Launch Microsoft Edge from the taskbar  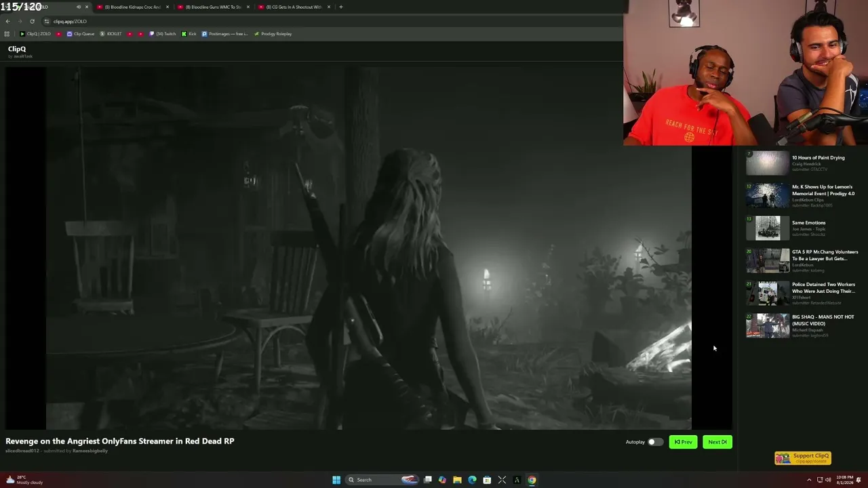pos(472,480)
